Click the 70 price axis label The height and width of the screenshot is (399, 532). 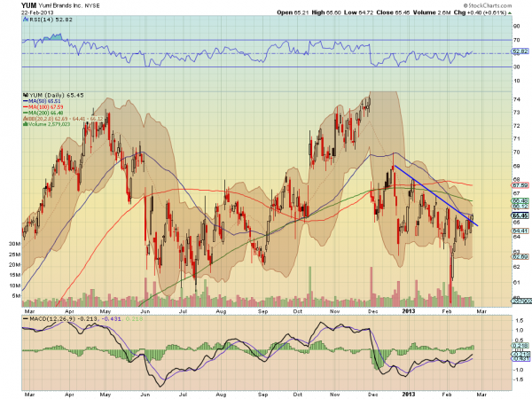516,152
